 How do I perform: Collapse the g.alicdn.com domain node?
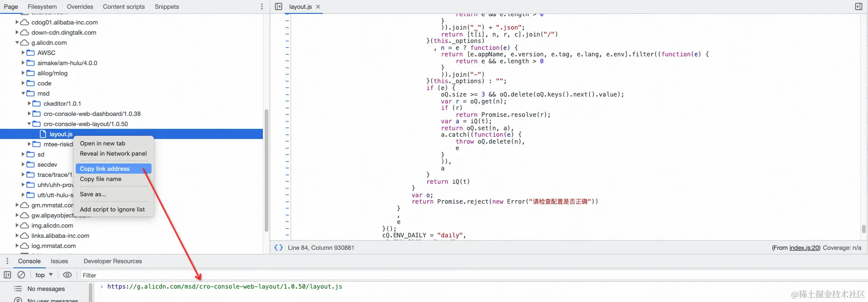point(17,42)
